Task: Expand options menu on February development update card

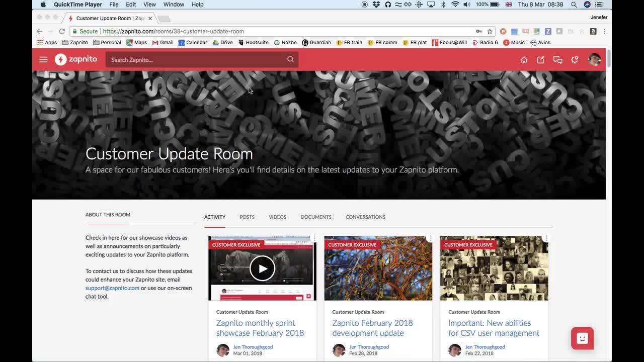Action: [430, 238]
